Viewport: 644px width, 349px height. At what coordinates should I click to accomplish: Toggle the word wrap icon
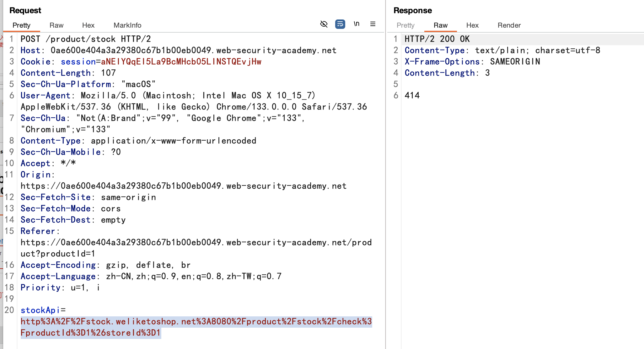point(340,24)
